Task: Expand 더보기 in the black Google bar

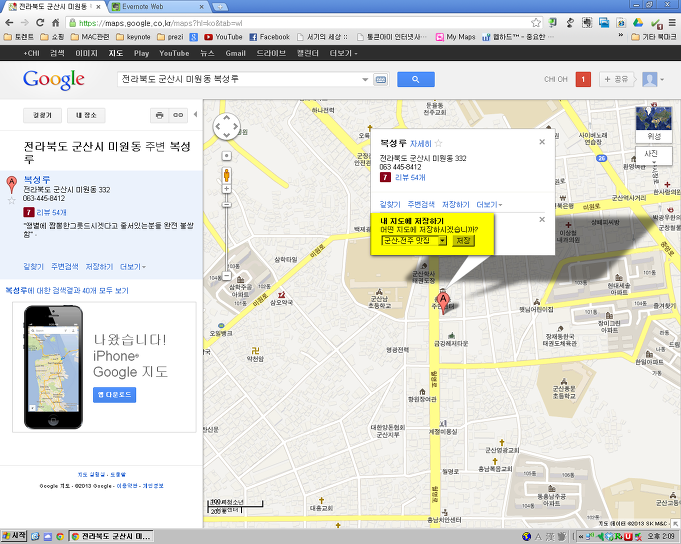Action: pyautogui.click(x=343, y=53)
